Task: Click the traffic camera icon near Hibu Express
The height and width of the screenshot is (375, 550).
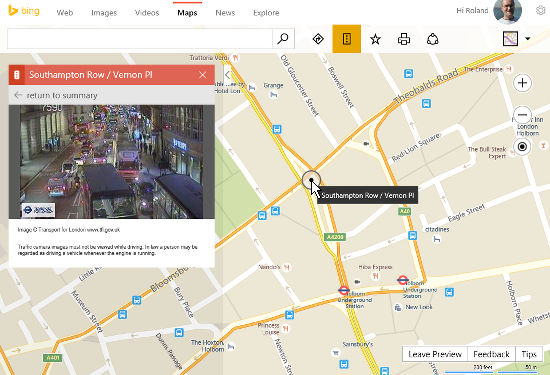Action: 357,282
